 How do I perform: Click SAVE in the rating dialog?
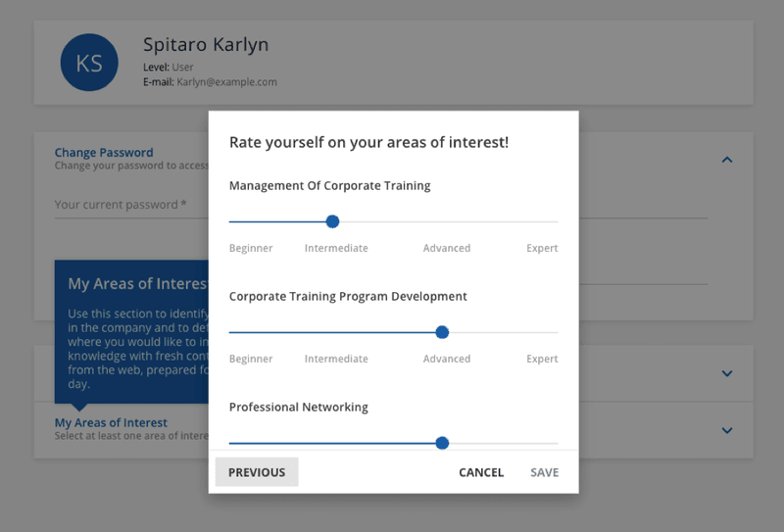coord(545,472)
